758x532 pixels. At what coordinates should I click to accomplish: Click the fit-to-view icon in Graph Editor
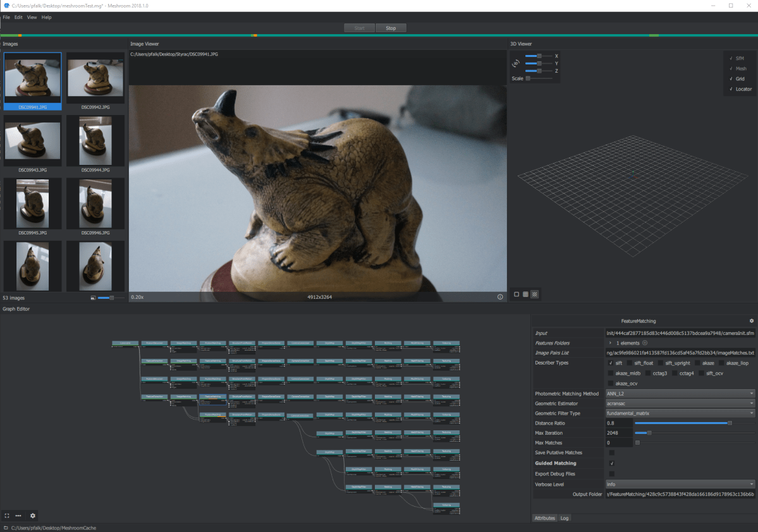click(x=7, y=516)
